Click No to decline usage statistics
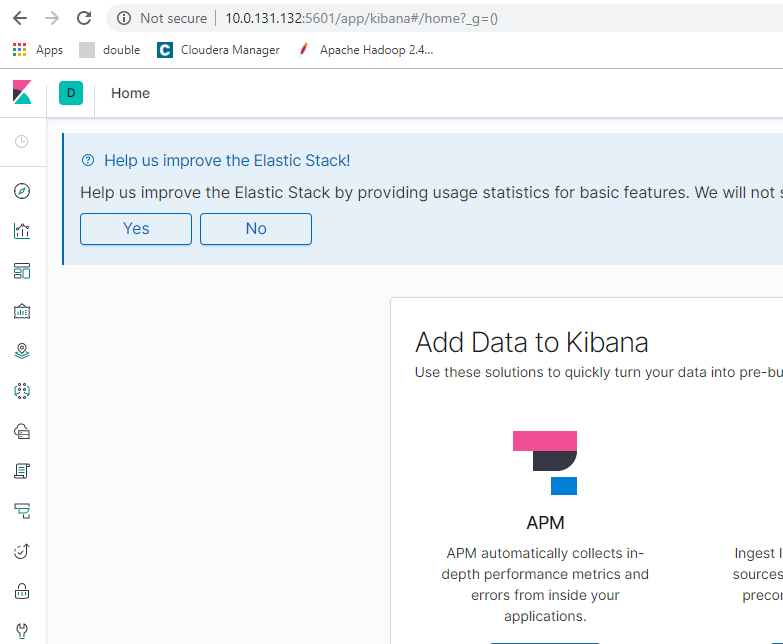The height and width of the screenshot is (644, 783). [256, 229]
